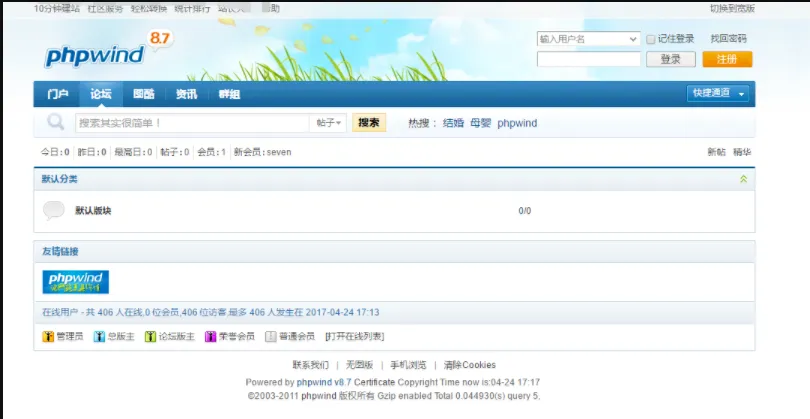Click the 统计排行 top link
Screen dimensions: 810x419
click(x=192, y=8)
